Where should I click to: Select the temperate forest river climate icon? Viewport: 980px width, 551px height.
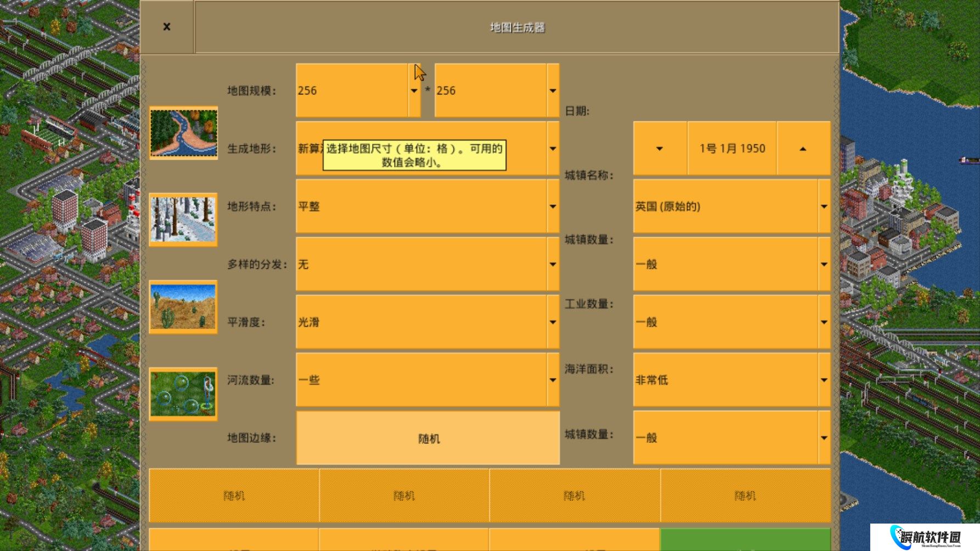click(x=183, y=133)
